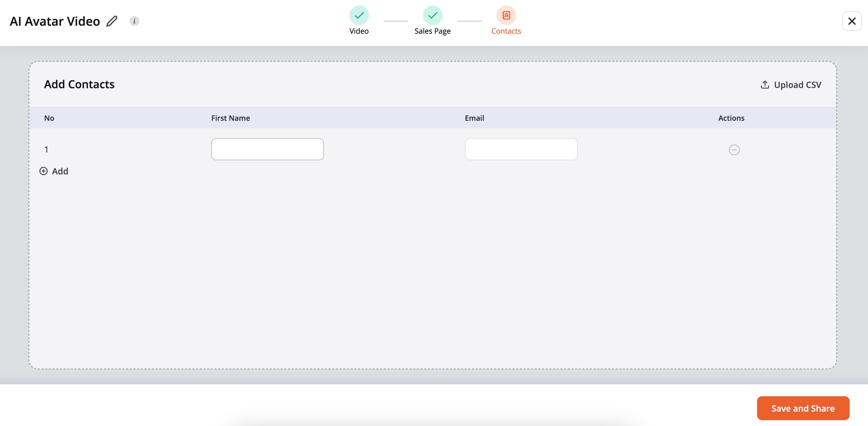Click the Upload CSV link text
868x426 pixels.
tap(797, 85)
